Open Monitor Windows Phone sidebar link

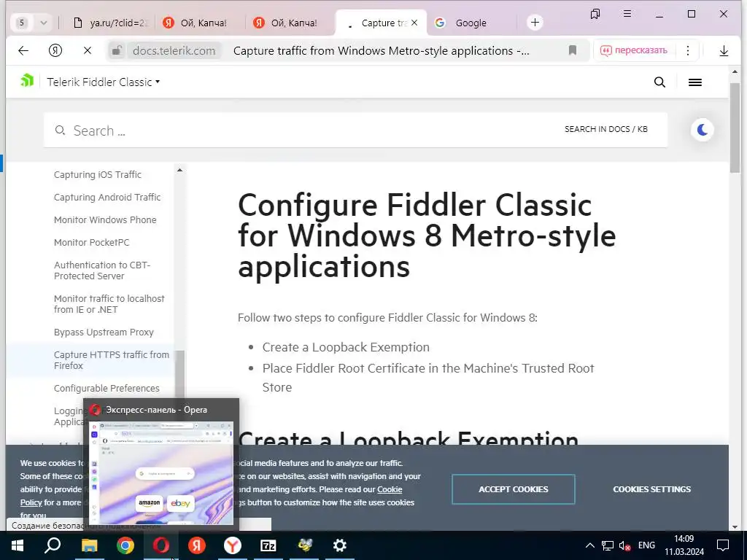pos(105,220)
